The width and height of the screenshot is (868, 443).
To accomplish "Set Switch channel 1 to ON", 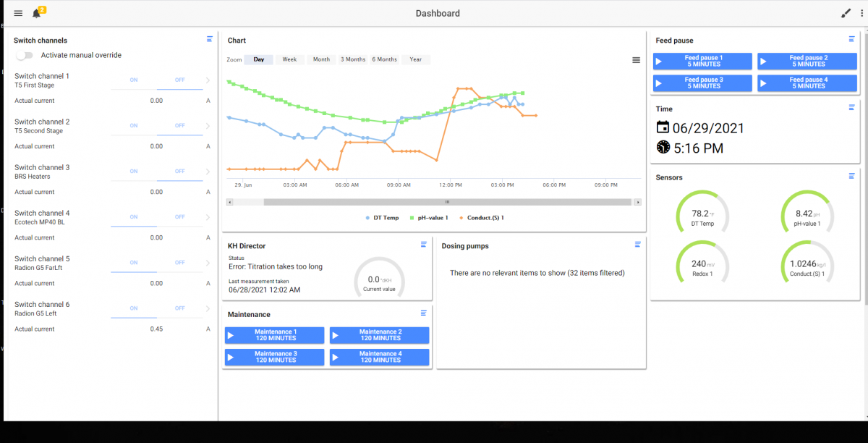I will coord(134,80).
